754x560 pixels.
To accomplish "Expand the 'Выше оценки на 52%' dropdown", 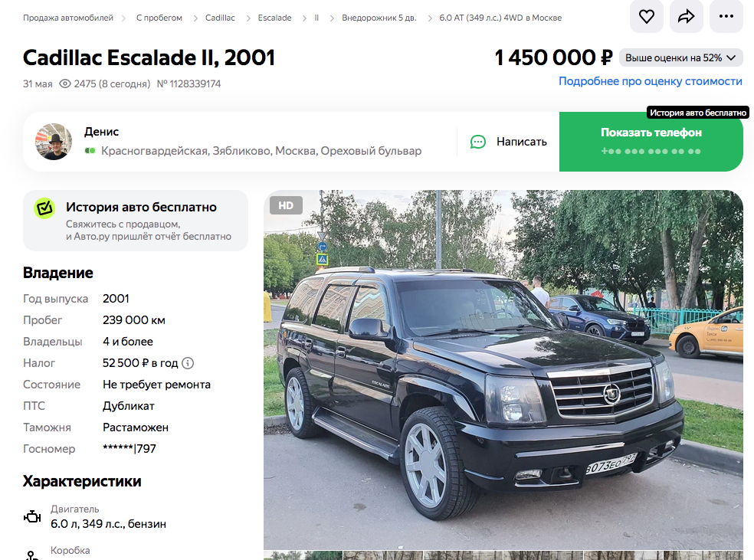I will click(x=680, y=57).
